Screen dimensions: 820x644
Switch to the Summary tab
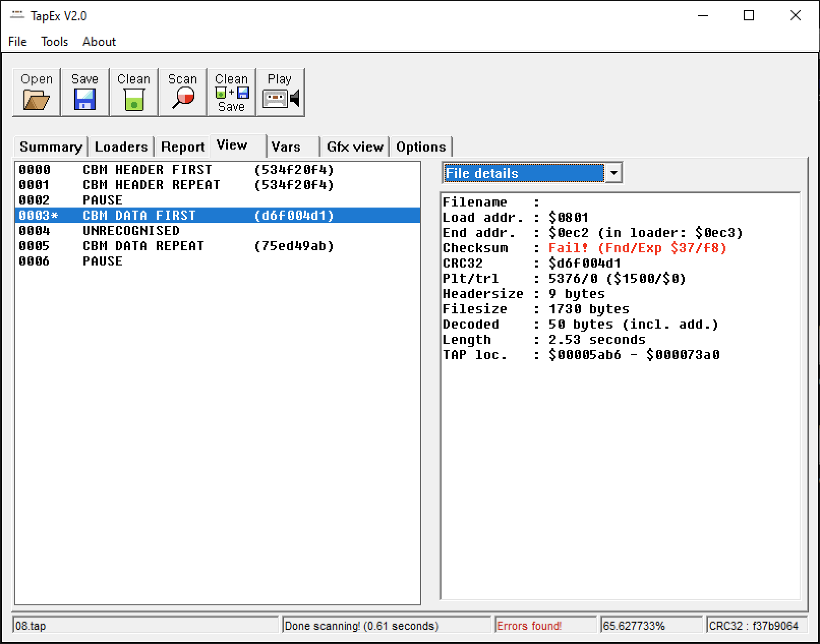pos(50,147)
